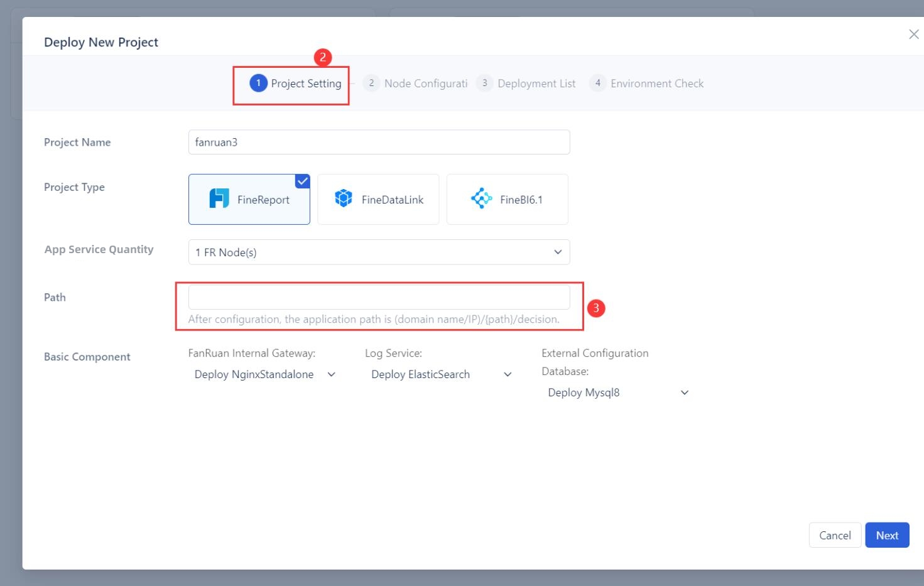
Task: Select FineDataLink as the project type
Action: coord(378,199)
